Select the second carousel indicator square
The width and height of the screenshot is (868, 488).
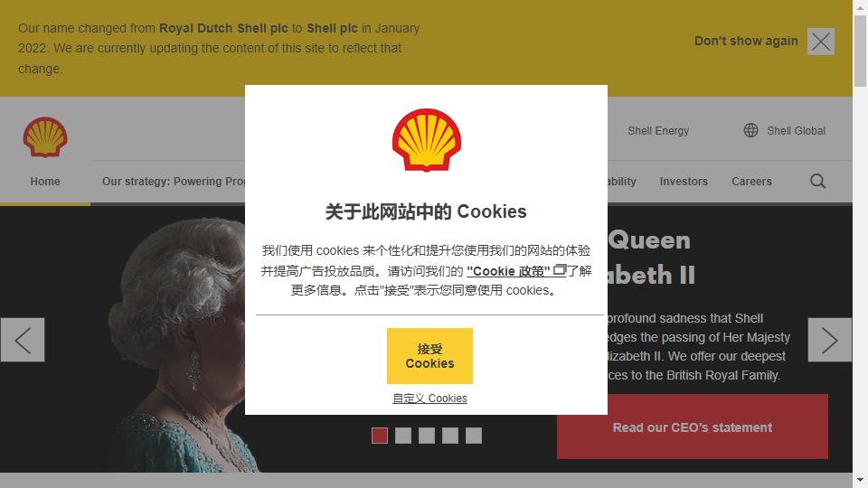[403, 436]
